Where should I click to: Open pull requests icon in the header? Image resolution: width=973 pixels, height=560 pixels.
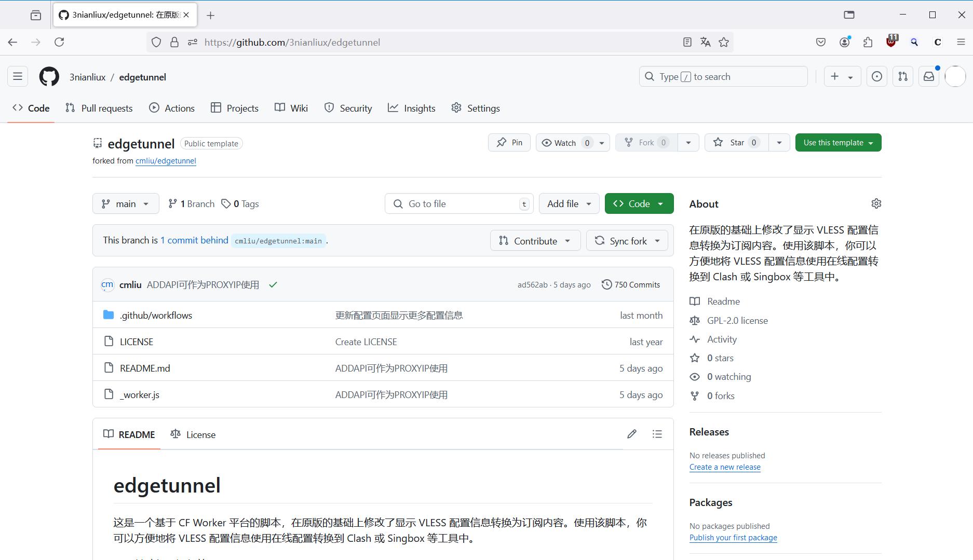click(x=903, y=77)
